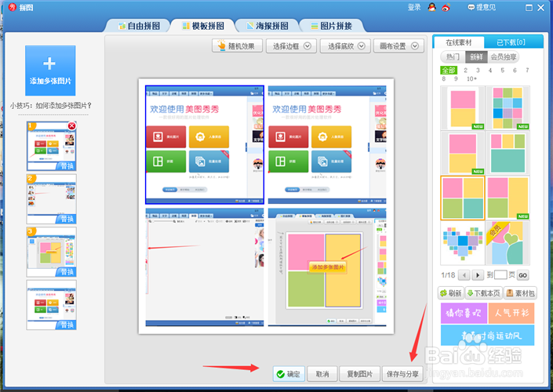Filter templates by 2 images
Screen dimensions: 553x392
point(465,70)
